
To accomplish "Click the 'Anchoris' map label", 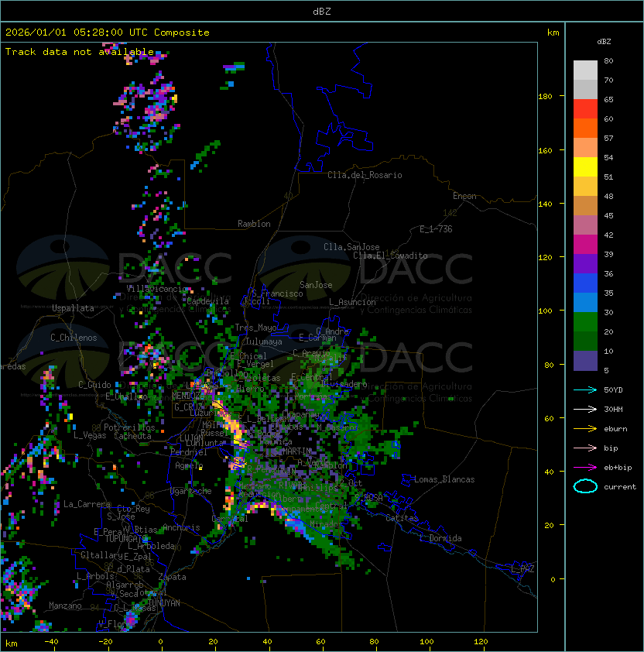I will tap(181, 527).
